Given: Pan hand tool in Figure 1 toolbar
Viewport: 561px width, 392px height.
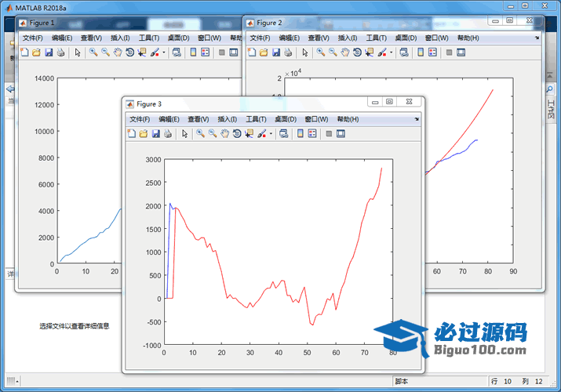Looking at the screenshot, I should click(x=118, y=53).
